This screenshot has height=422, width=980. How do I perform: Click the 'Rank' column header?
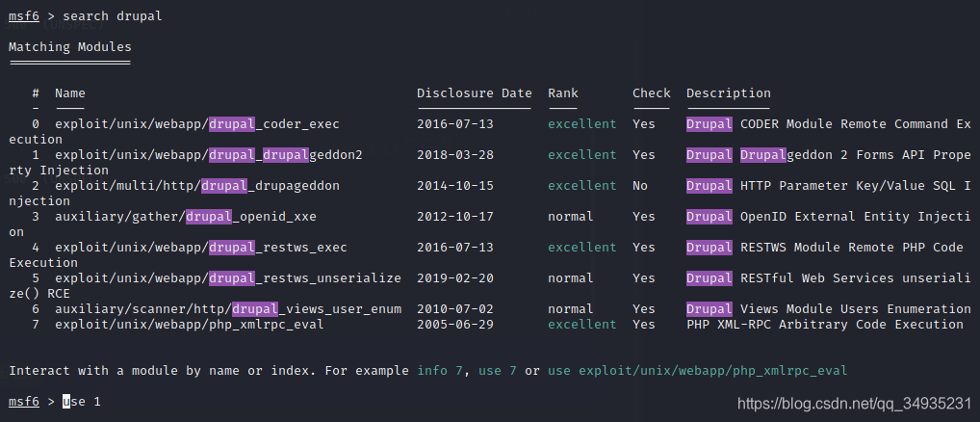pos(563,93)
